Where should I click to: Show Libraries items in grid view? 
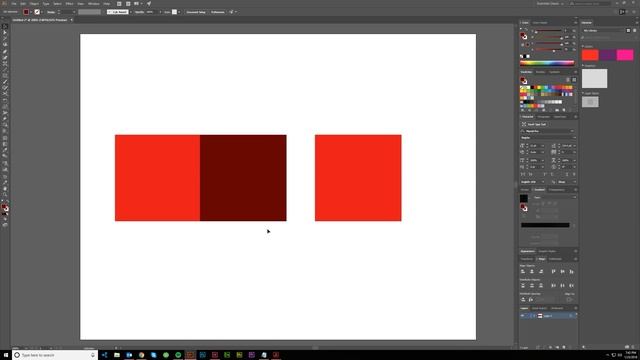(628, 31)
